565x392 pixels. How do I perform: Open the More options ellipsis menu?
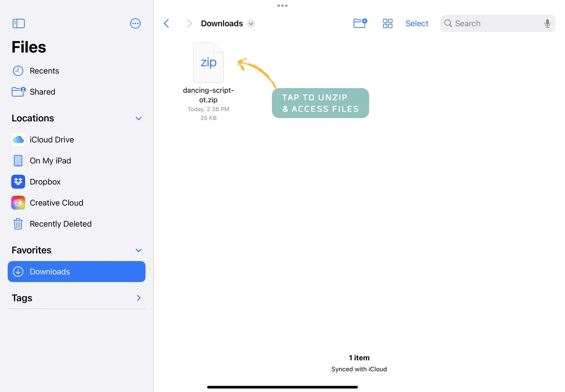coord(135,23)
